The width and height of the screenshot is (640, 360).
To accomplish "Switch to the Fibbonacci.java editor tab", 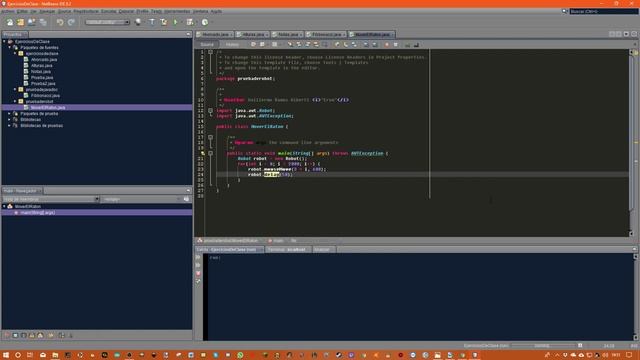I will click(x=326, y=34).
